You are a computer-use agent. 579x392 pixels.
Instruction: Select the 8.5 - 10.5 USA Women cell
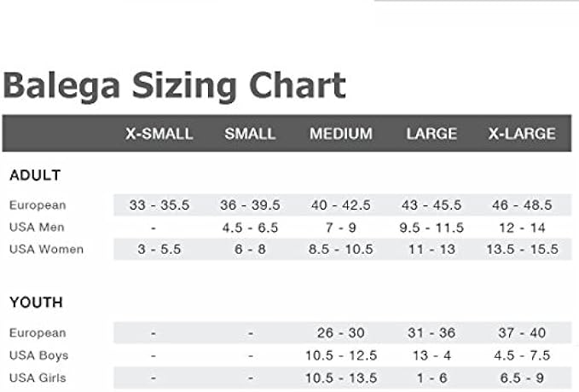340,250
